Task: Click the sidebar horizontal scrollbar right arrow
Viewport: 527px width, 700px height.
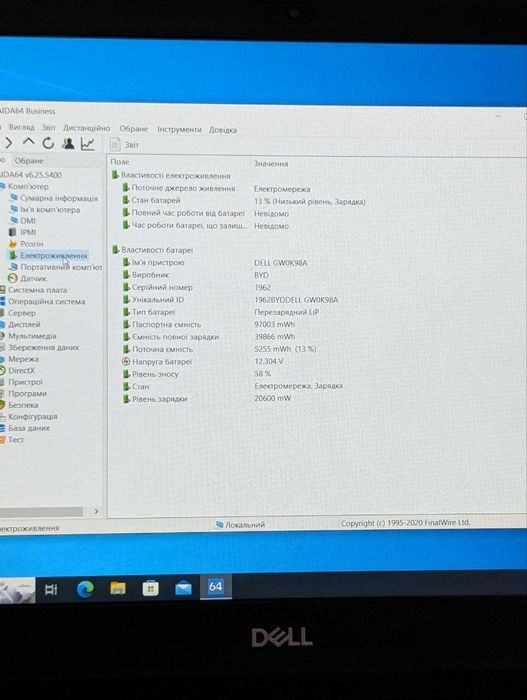Action: (x=96, y=511)
